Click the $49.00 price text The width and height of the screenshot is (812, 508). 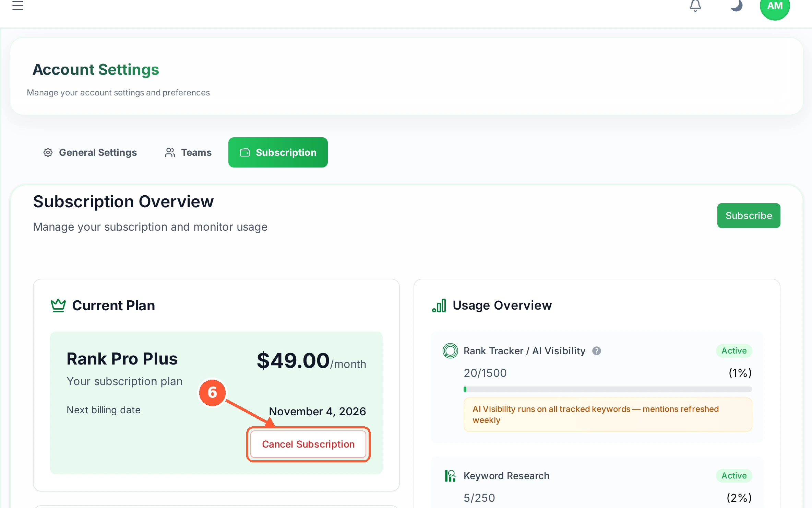(293, 360)
